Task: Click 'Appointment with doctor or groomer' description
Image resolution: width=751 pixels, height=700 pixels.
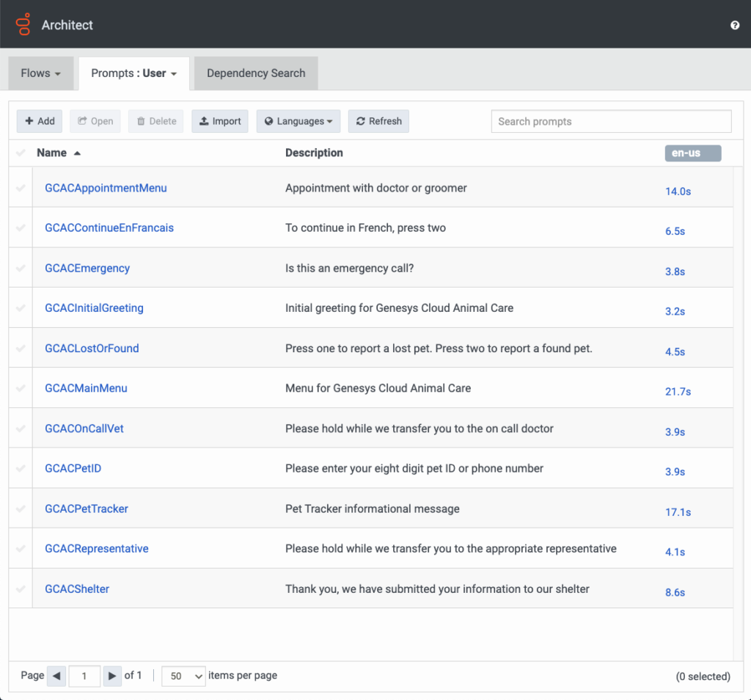Action: coord(376,188)
